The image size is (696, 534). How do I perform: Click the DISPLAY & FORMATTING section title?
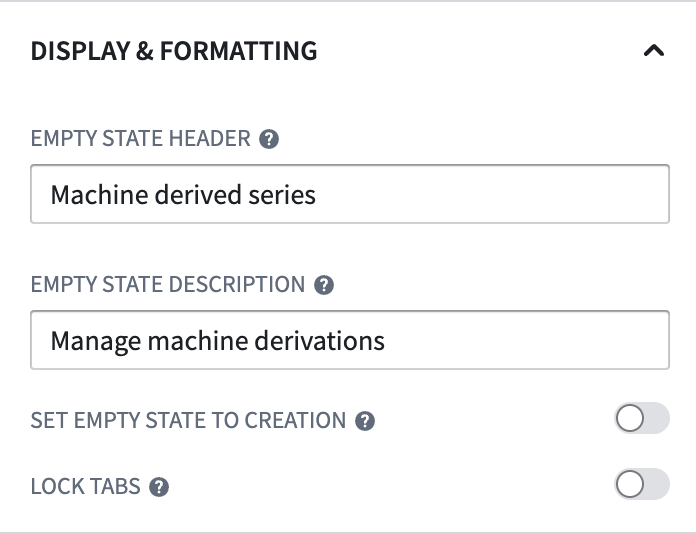coord(174,51)
